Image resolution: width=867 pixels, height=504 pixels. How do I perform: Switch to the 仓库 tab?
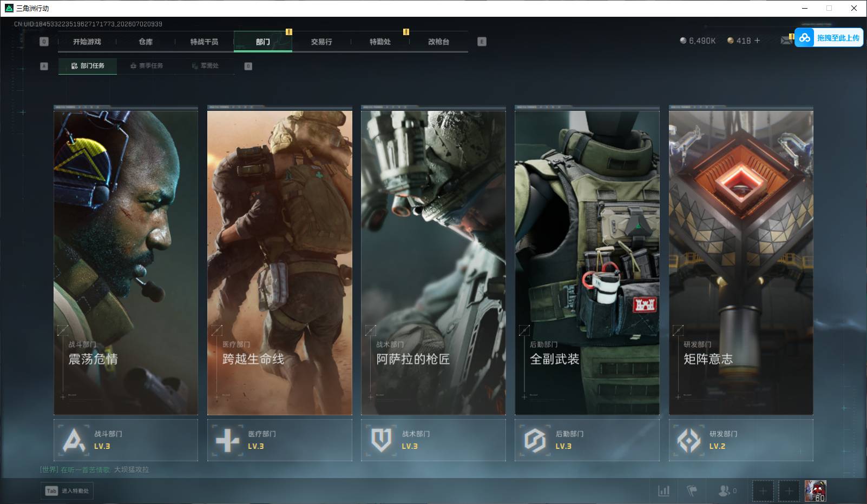click(x=146, y=42)
